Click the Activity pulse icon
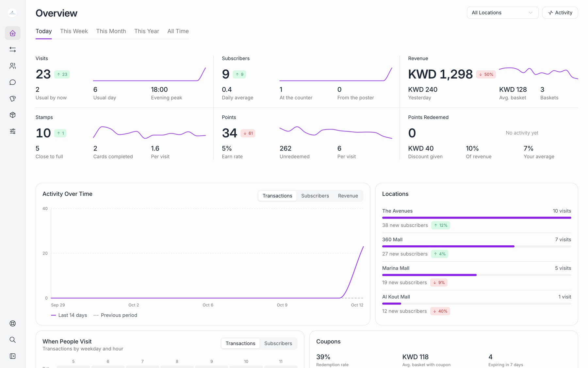This screenshot has width=588, height=368. coord(551,13)
